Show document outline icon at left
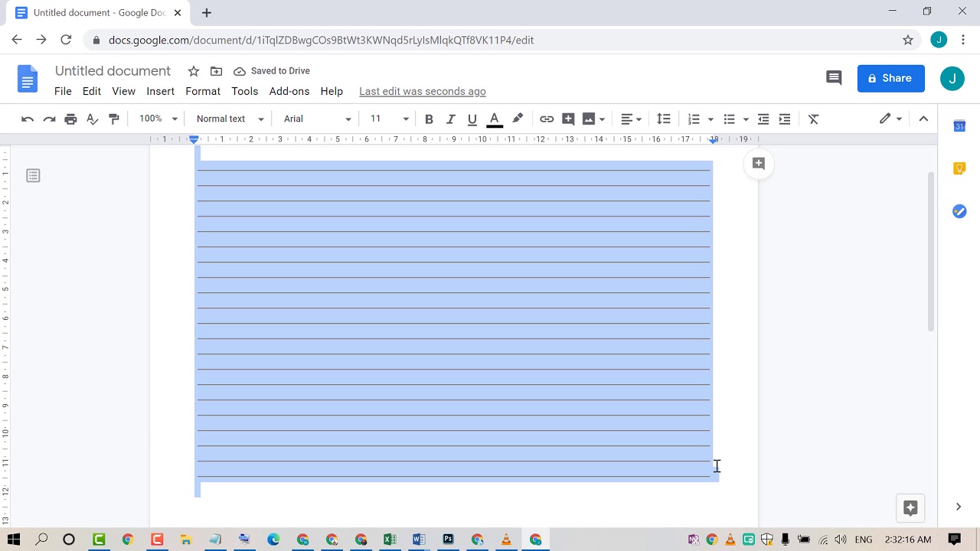 (x=33, y=176)
